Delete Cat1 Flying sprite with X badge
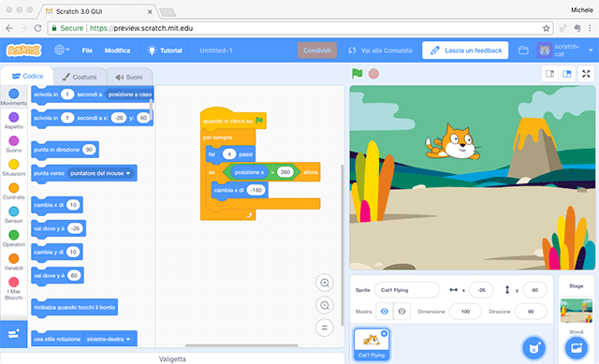The width and height of the screenshot is (599, 364). click(x=384, y=333)
